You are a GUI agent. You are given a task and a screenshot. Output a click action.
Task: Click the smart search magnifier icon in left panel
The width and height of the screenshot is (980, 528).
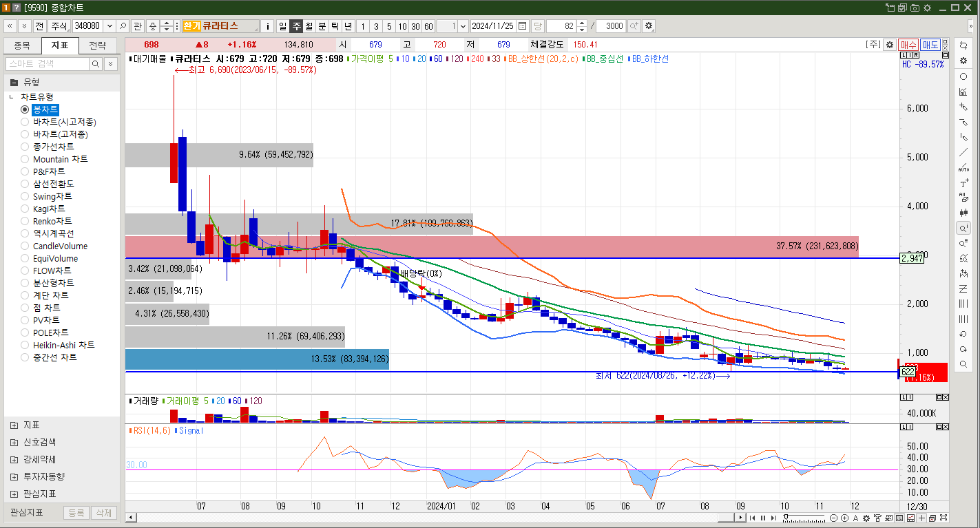click(95, 63)
